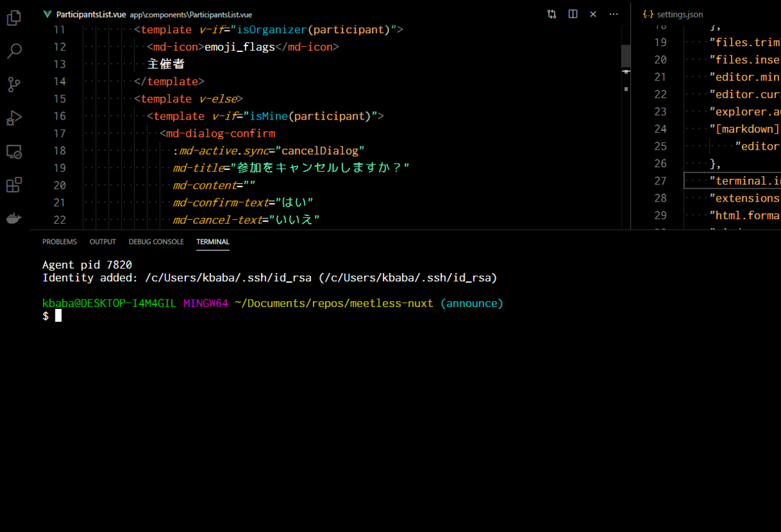The image size is (781, 532).
Task: Click "terminal.i line 27 in settings.json
Action: click(745, 181)
